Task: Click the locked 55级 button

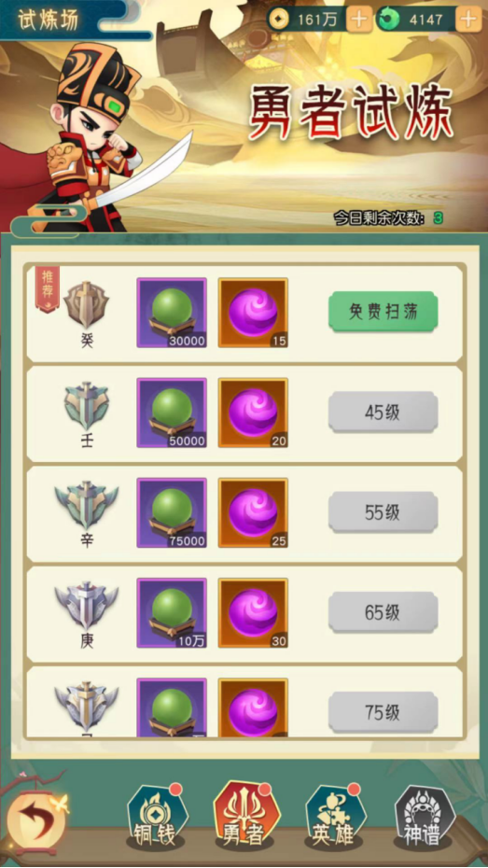Action: coord(383,512)
